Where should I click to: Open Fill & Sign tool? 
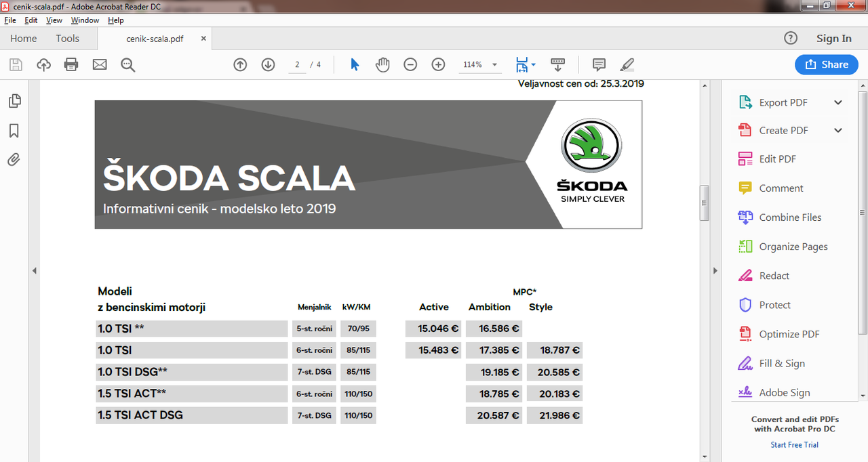click(x=772, y=363)
